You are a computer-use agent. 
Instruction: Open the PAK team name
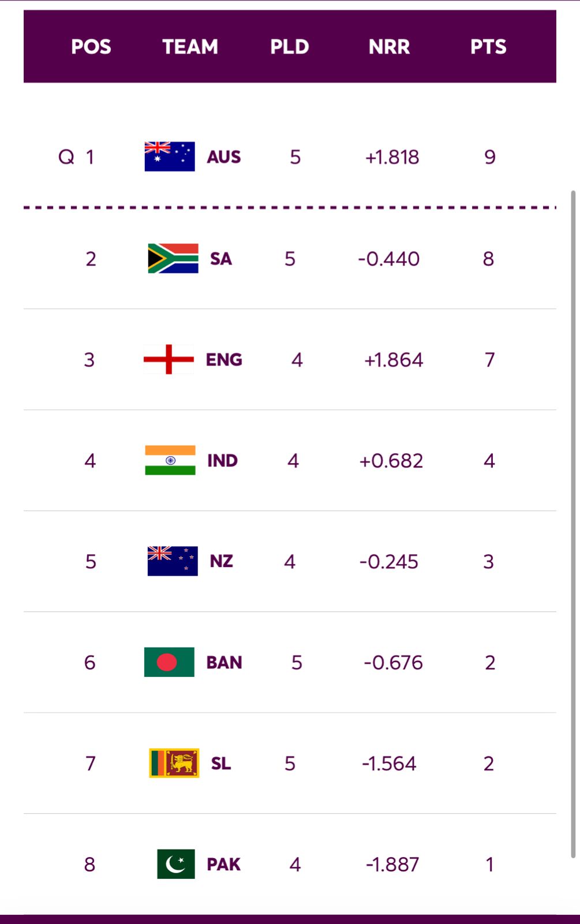223,865
